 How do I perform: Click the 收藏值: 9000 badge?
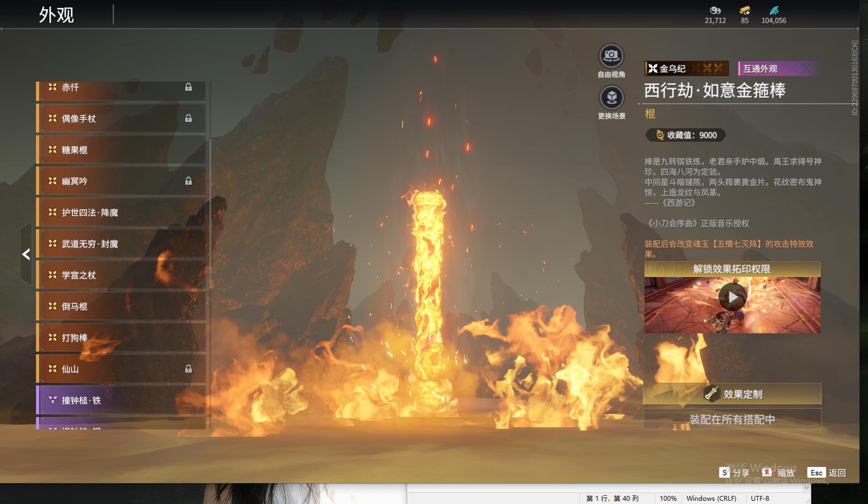coord(685,135)
